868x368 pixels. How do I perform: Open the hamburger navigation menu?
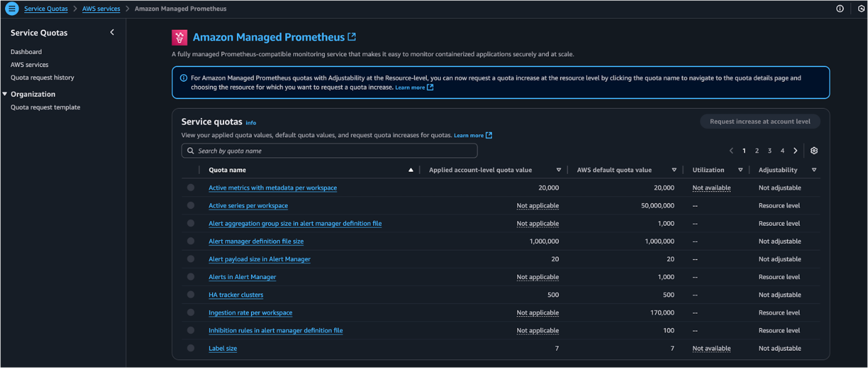12,8
